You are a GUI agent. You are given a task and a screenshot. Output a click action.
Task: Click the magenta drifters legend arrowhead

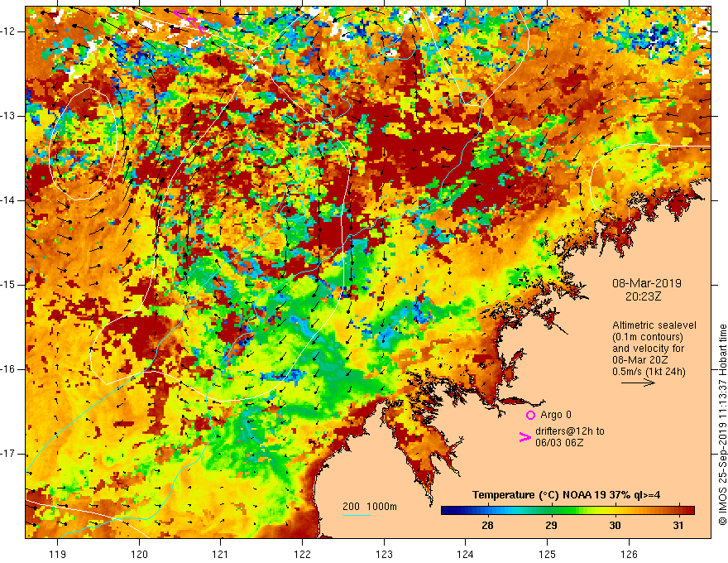click(524, 437)
